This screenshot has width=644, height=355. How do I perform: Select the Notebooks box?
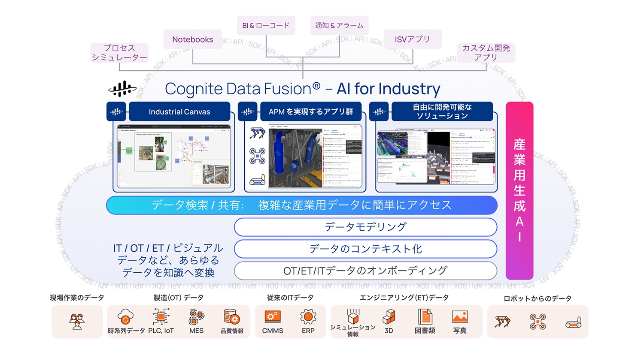point(193,39)
